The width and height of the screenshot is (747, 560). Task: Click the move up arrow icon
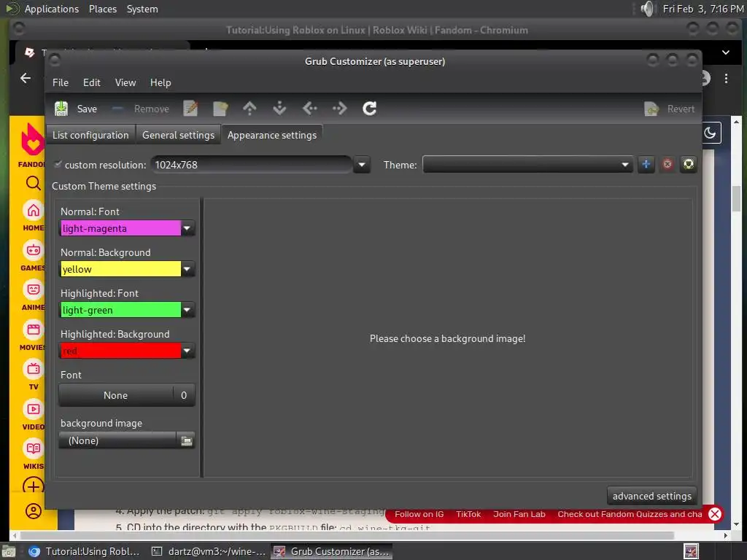[249, 109]
